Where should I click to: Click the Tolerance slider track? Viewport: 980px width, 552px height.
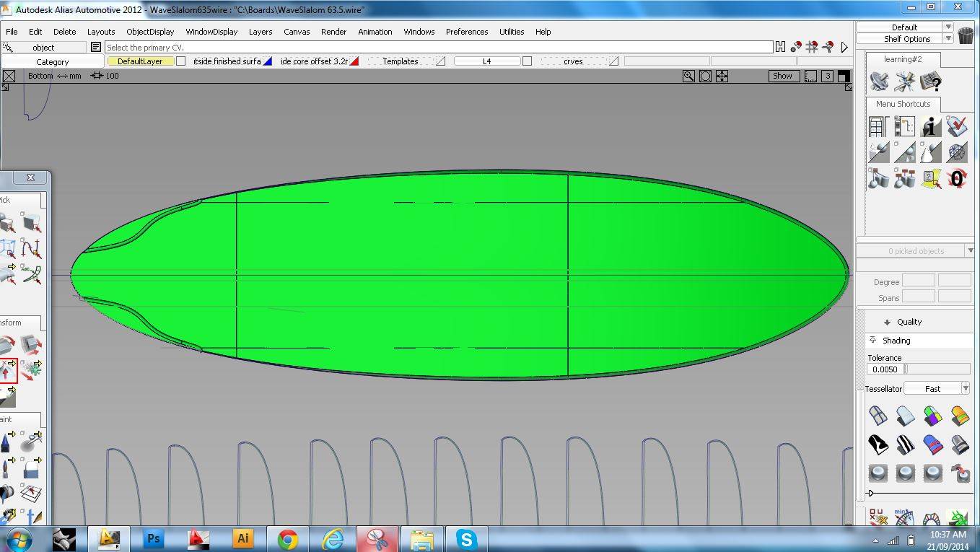(937, 369)
